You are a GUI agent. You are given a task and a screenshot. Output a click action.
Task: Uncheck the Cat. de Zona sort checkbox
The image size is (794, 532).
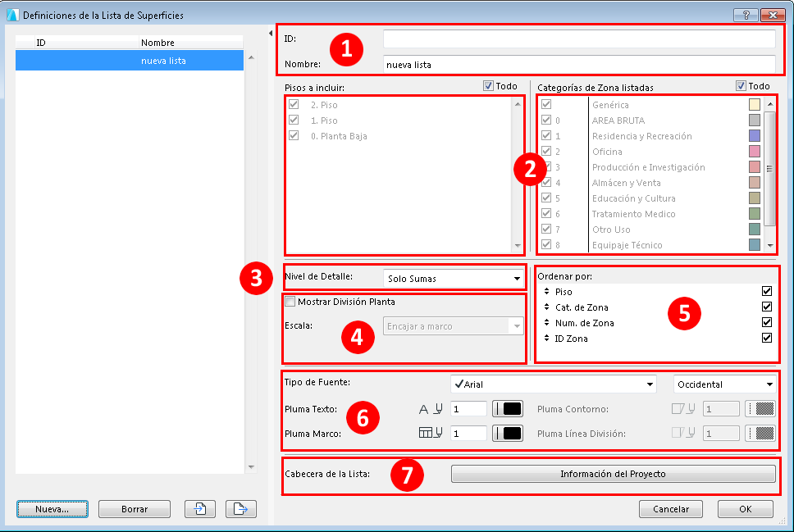(x=767, y=307)
